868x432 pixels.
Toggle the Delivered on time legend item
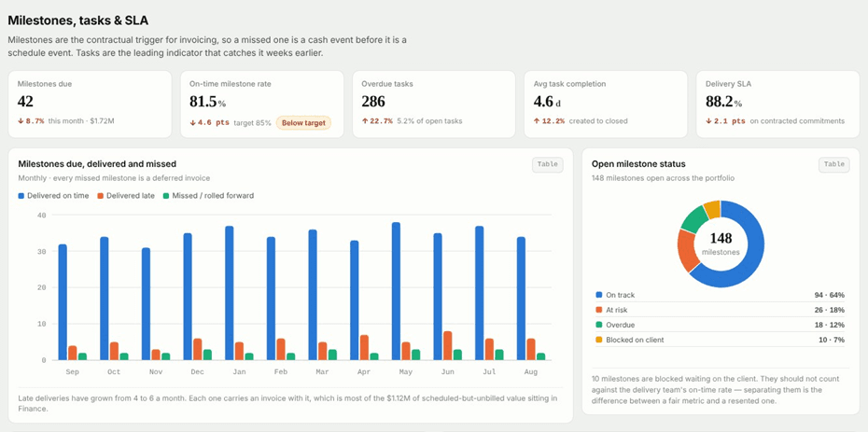pos(53,196)
